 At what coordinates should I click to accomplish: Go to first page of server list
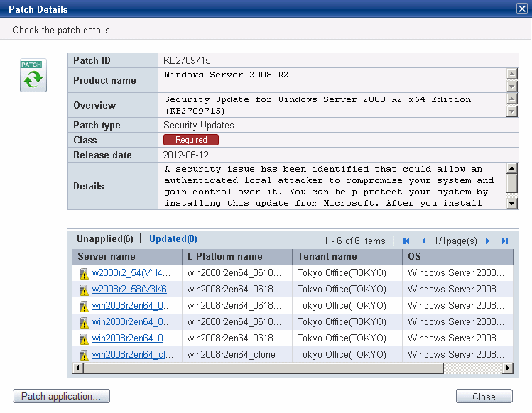tap(406, 241)
